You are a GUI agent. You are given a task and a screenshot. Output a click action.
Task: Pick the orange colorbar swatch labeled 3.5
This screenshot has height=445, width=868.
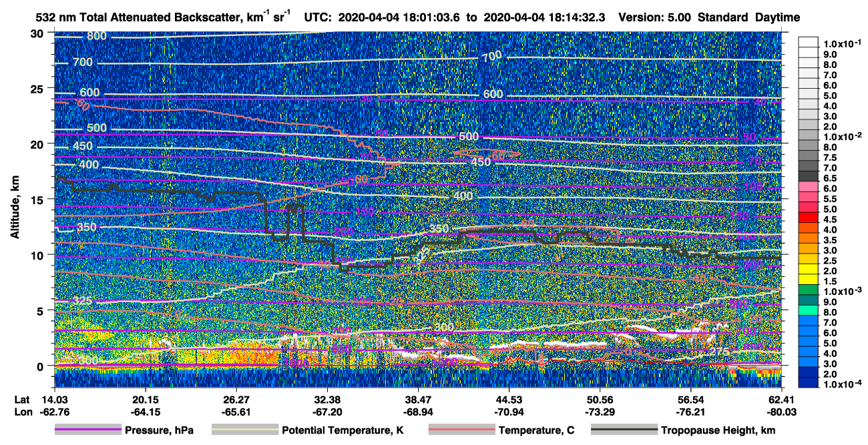[808, 238]
